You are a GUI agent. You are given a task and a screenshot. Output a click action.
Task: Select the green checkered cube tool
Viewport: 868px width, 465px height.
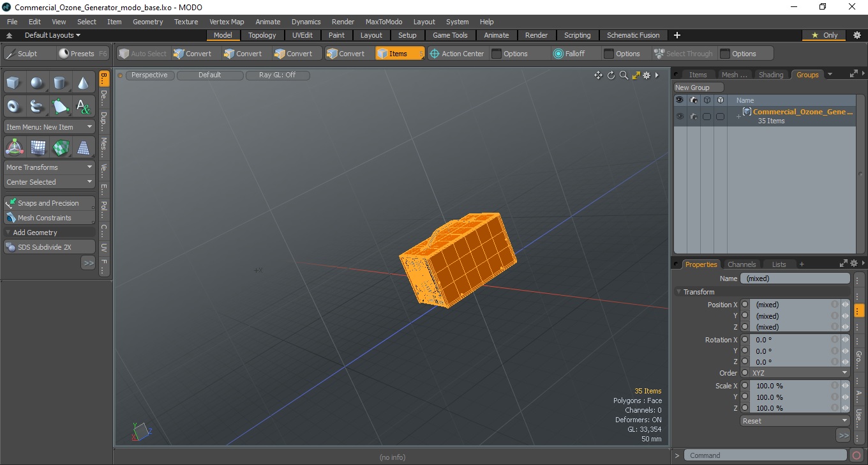pos(60,148)
